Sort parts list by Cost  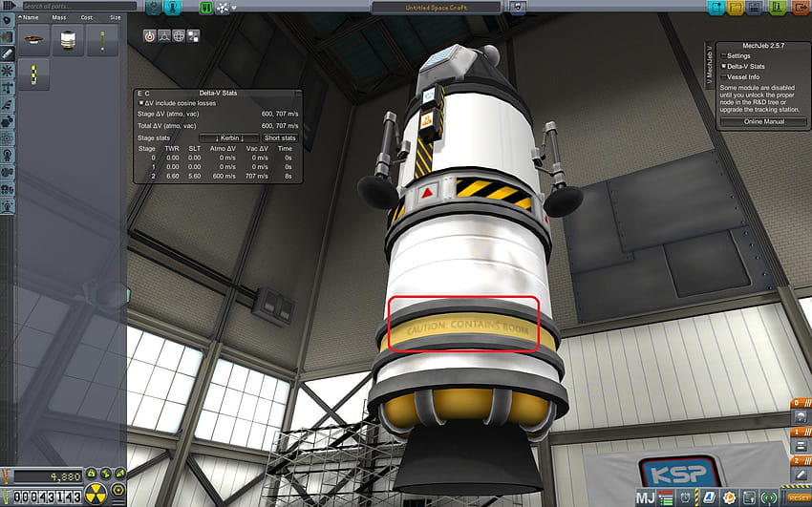point(87,17)
